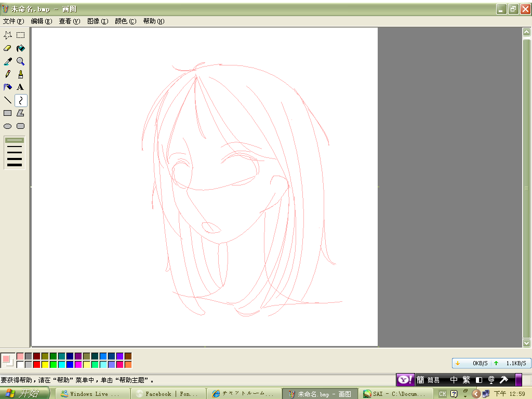Select the rectangular Select tool
The width and height of the screenshot is (532, 399).
pos(21,35)
